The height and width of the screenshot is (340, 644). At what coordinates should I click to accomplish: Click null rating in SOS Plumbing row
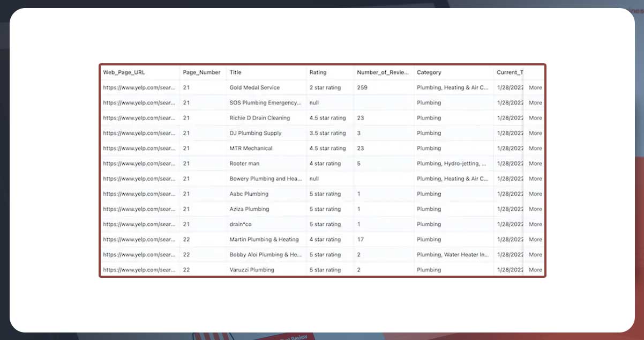[x=314, y=102]
